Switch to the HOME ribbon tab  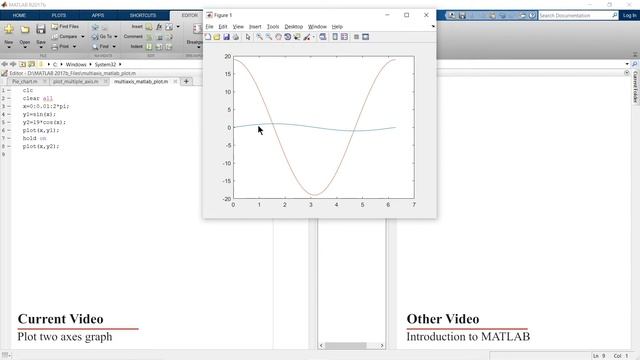tap(19, 16)
